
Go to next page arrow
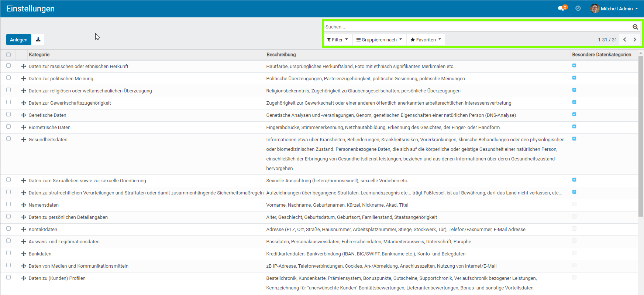[635, 40]
